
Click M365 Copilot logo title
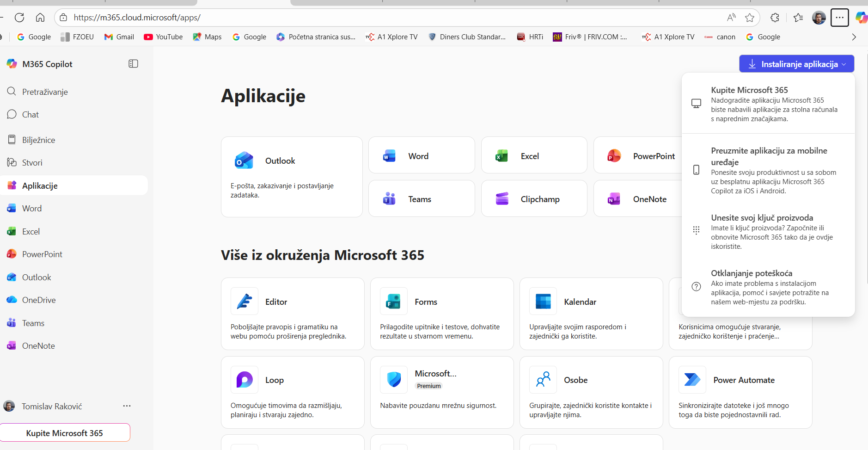tap(40, 64)
